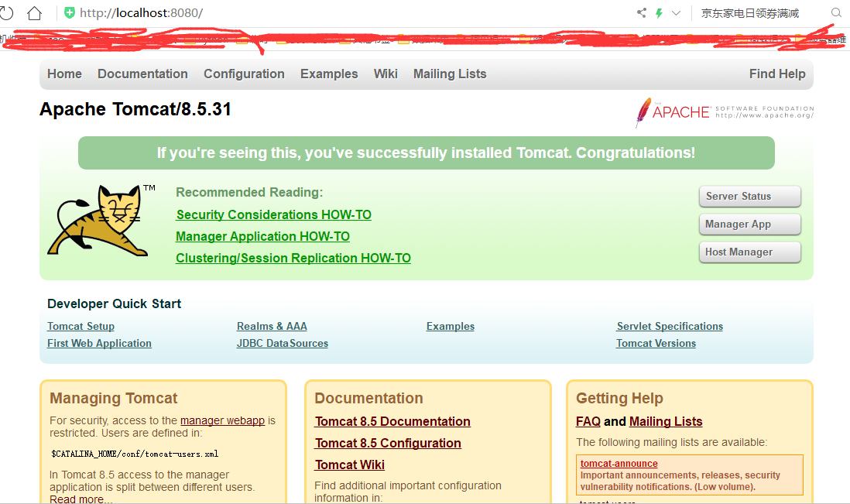
Task: Click the green congratulations banner text
Action: click(x=426, y=153)
